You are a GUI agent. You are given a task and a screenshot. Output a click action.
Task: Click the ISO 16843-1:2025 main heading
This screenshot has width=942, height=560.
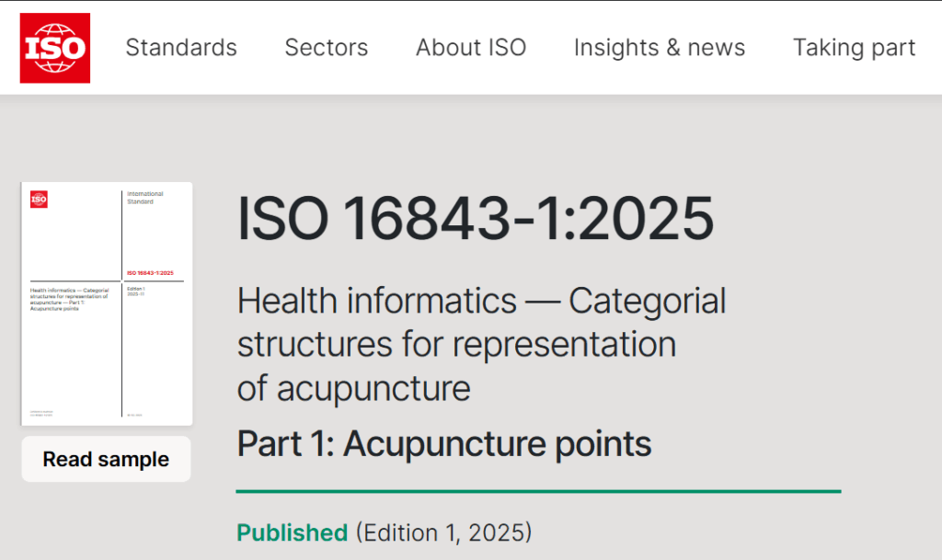tap(476, 219)
